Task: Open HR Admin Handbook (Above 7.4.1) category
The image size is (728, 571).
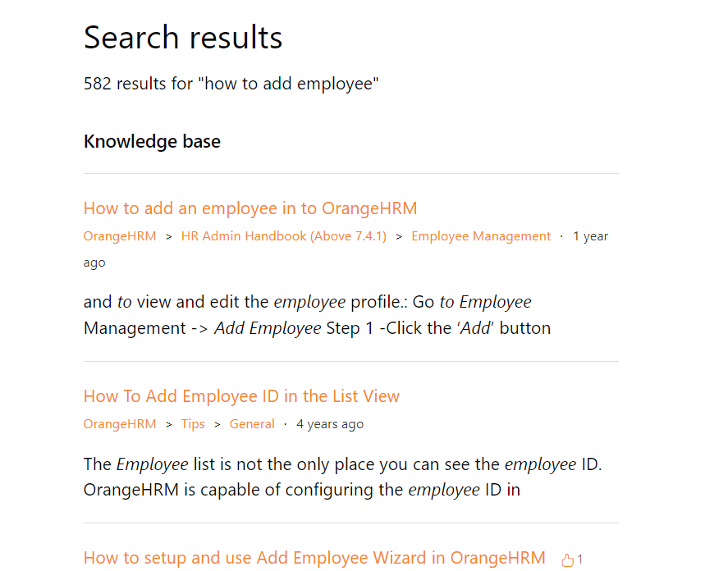Action: pyautogui.click(x=284, y=236)
